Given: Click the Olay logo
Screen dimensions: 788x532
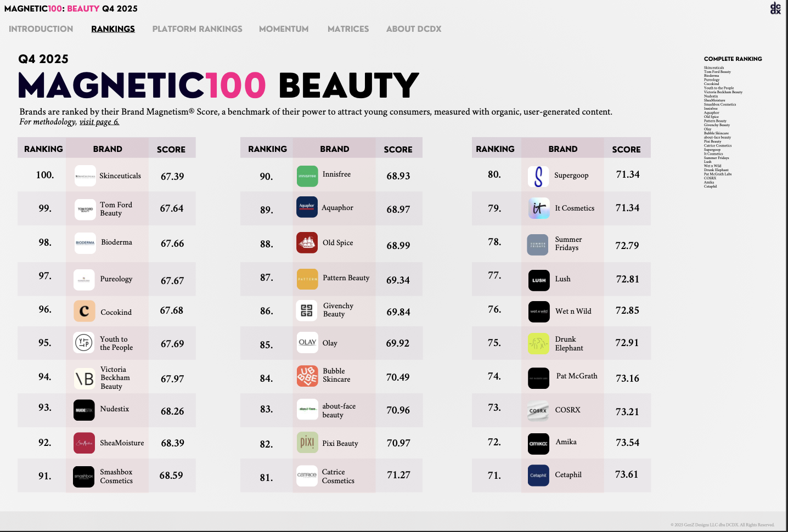Looking at the screenshot, I should coord(307,342).
